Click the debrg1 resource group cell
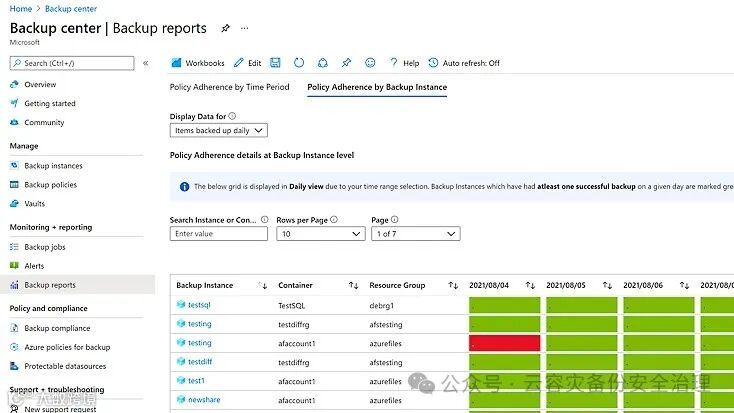The height and width of the screenshot is (413, 734). (x=382, y=305)
